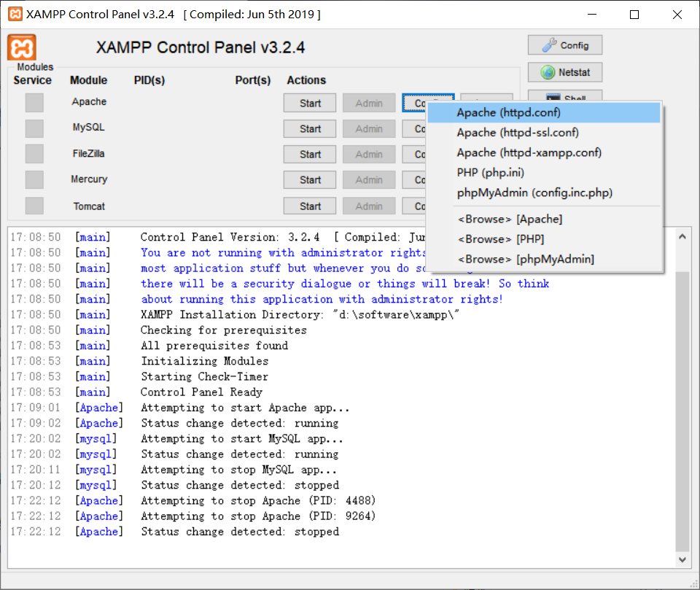Toggle the Apache service checkbox
Viewport: 700px width, 590px height.
pyautogui.click(x=34, y=103)
